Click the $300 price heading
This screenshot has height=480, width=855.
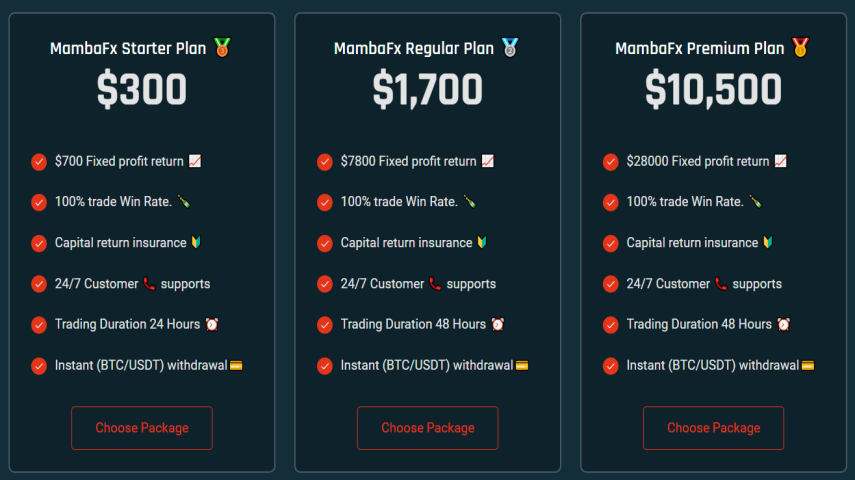[x=142, y=89]
